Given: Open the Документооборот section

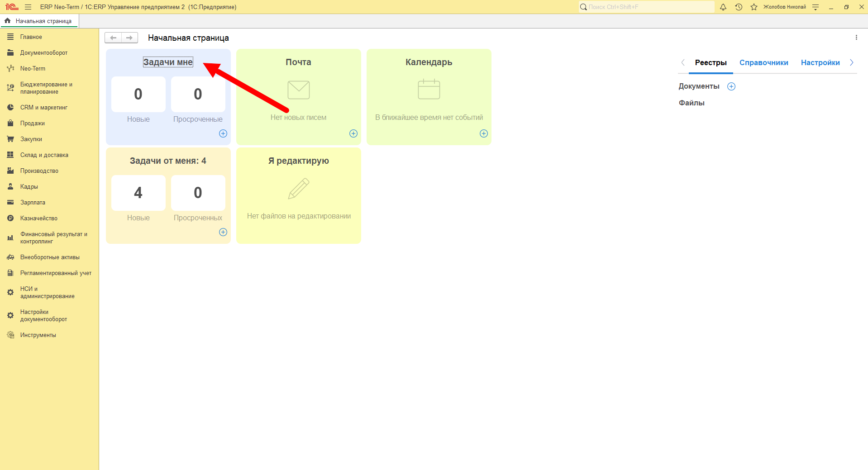Looking at the screenshot, I should [49, 52].
